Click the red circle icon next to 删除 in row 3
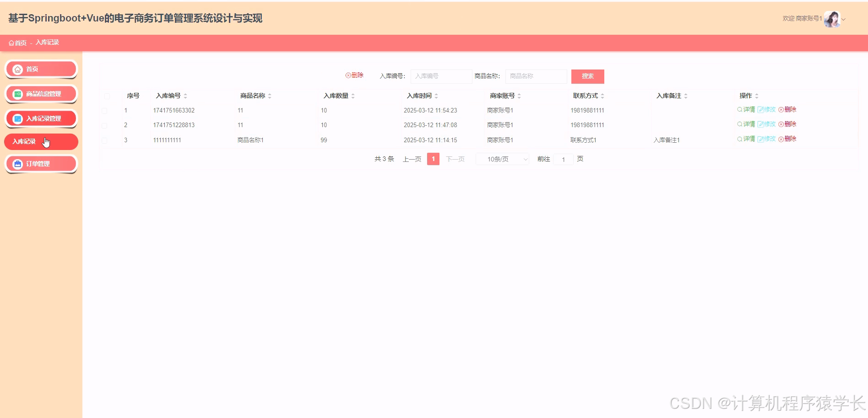This screenshot has width=868, height=418. tap(781, 139)
